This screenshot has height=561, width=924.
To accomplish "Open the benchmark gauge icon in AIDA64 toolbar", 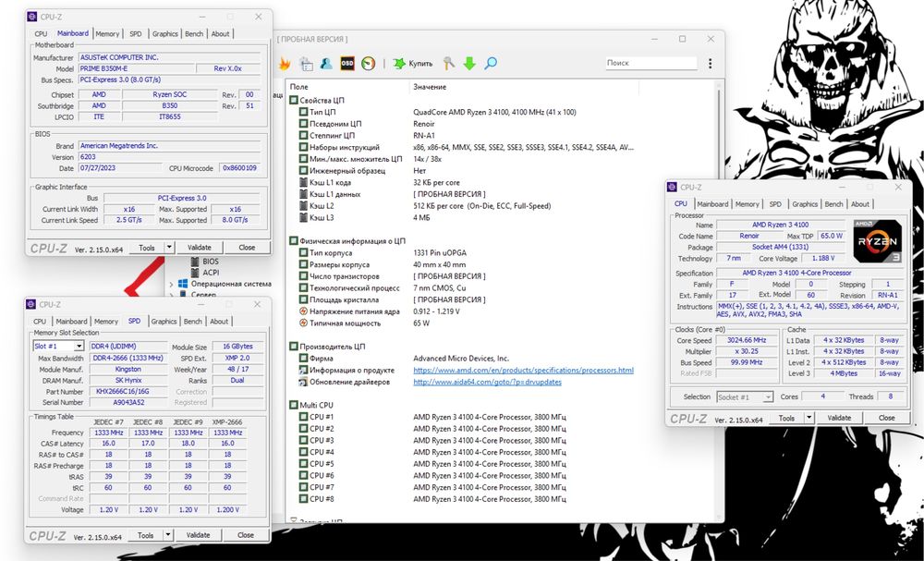I will [368, 63].
